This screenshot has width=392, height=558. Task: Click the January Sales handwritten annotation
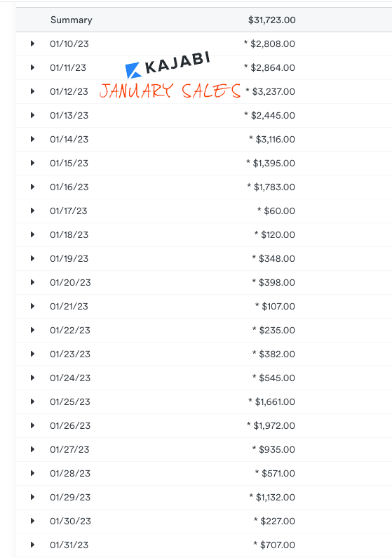point(170,91)
